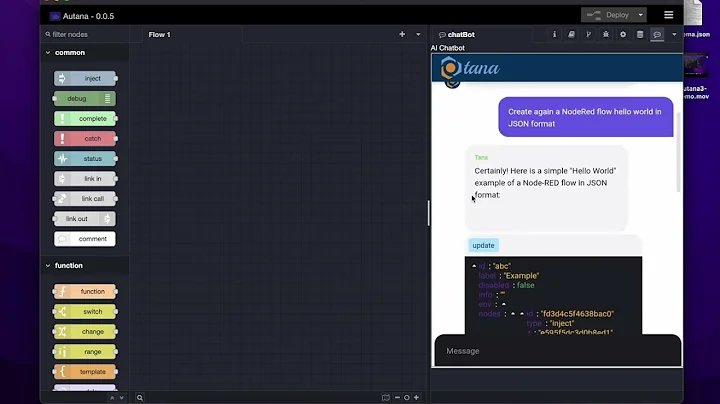Select the function node
This screenshot has width=720, height=404.
(85, 292)
